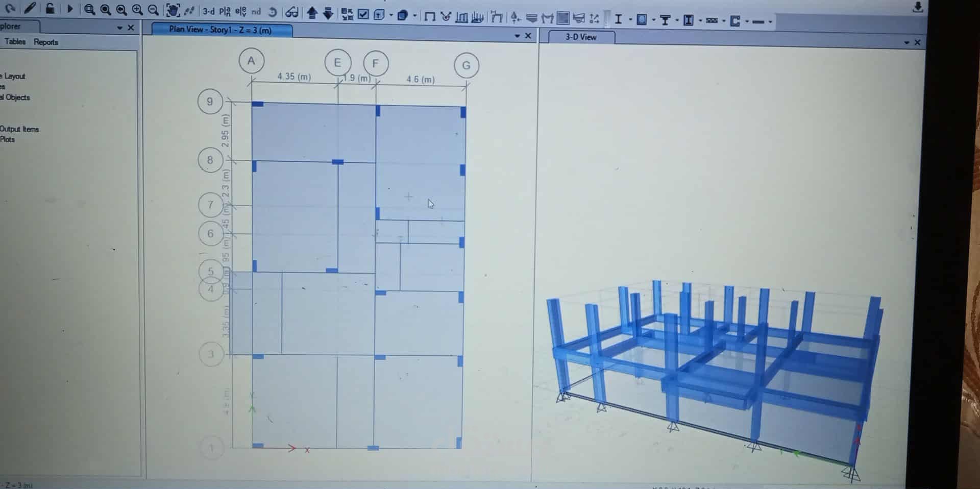Click the 3D extrusion cube icon
This screenshot has width=980, height=489.
click(402, 15)
